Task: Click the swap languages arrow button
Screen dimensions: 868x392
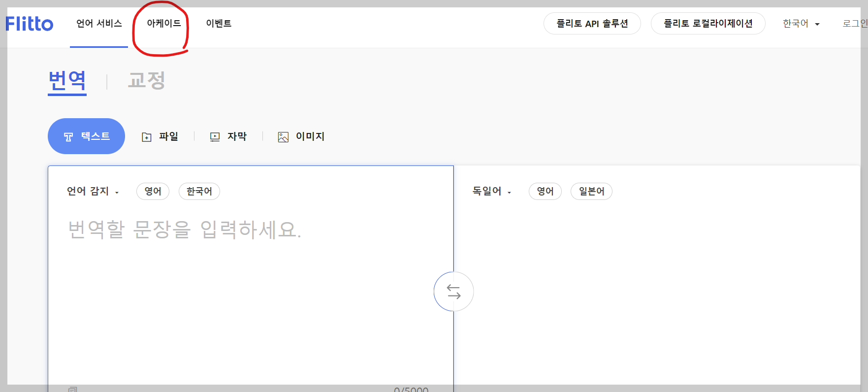Action: (453, 292)
